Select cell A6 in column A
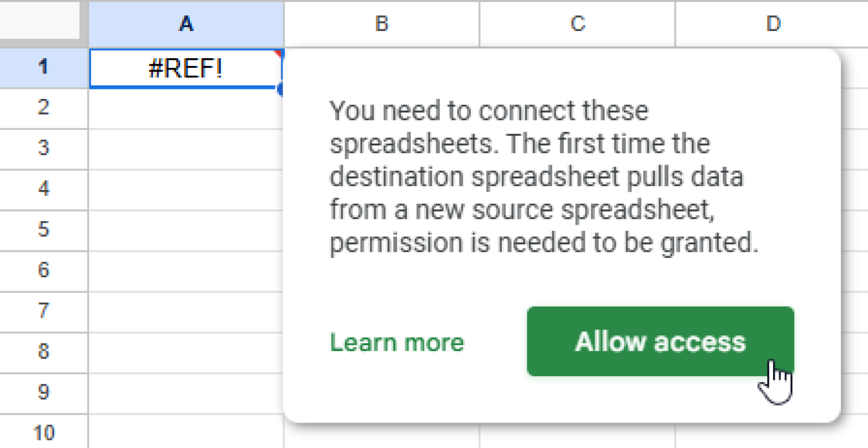The height and width of the screenshot is (448, 868). click(186, 270)
